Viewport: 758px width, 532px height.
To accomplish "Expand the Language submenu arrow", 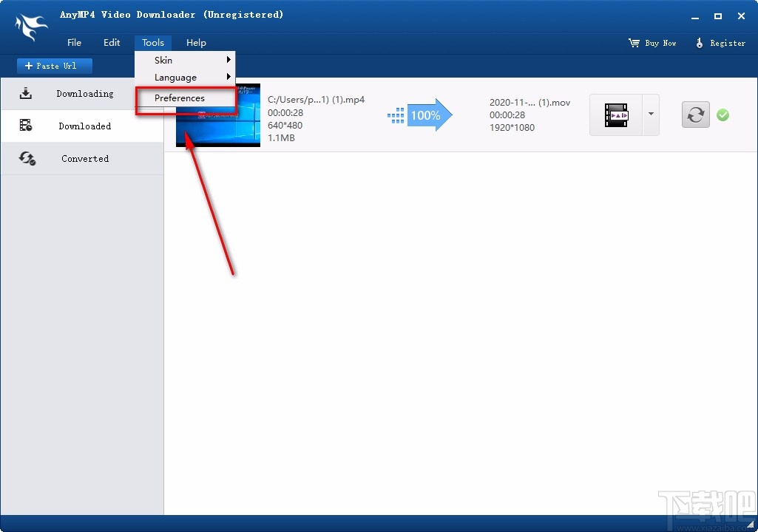I will coord(229,76).
